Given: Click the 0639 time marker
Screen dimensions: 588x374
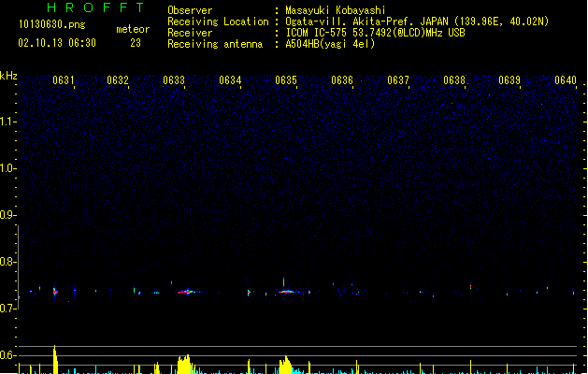Looking at the screenshot, I should (509, 80).
